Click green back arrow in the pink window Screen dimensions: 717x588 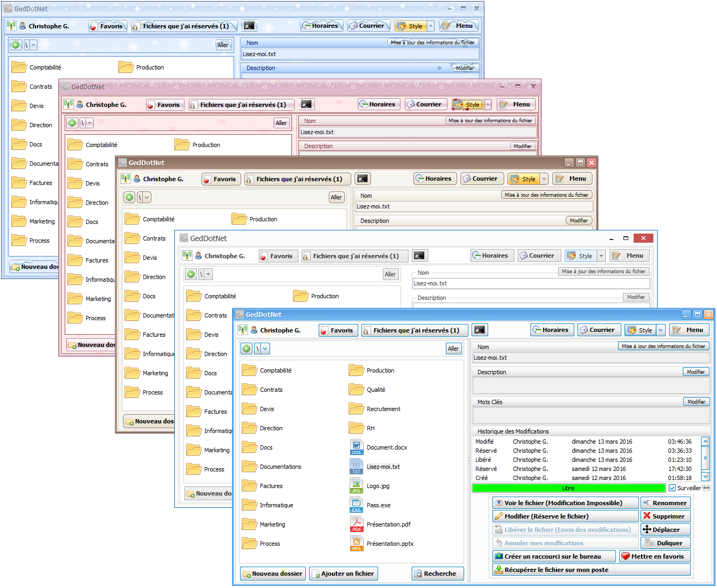pyautogui.click(x=73, y=123)
